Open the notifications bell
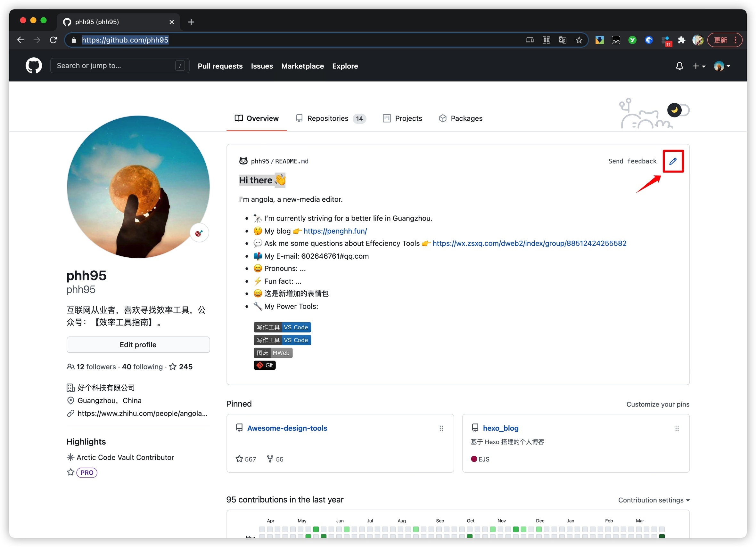This screenshot has width=756, height=547. point(679,66)
